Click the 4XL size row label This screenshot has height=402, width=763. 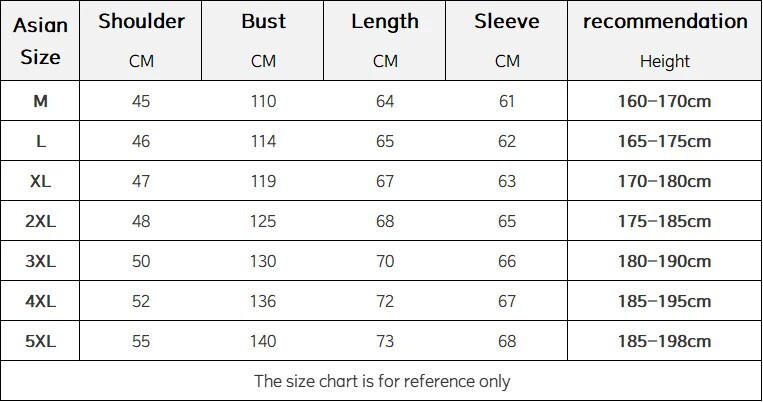[x=40, y=301]
